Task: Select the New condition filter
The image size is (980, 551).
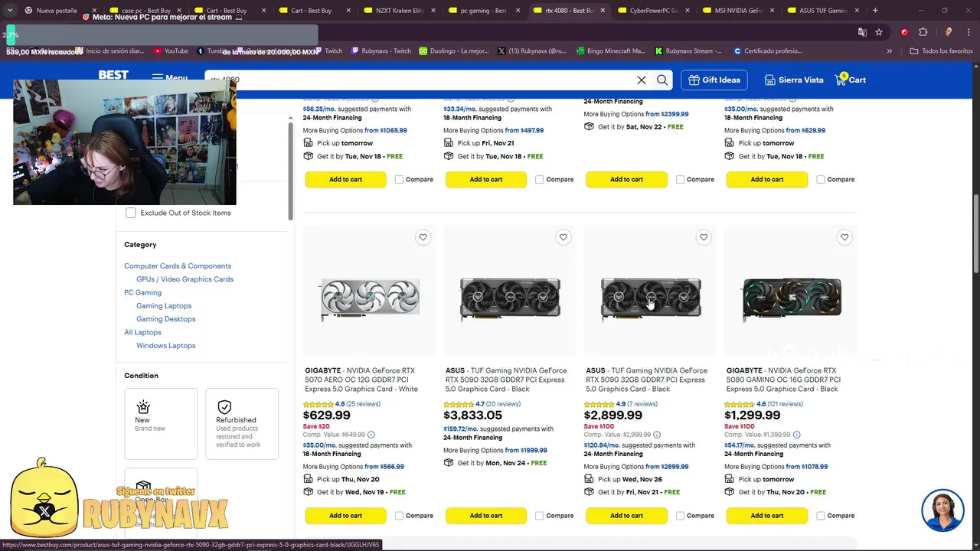Action: coord(161,423)
